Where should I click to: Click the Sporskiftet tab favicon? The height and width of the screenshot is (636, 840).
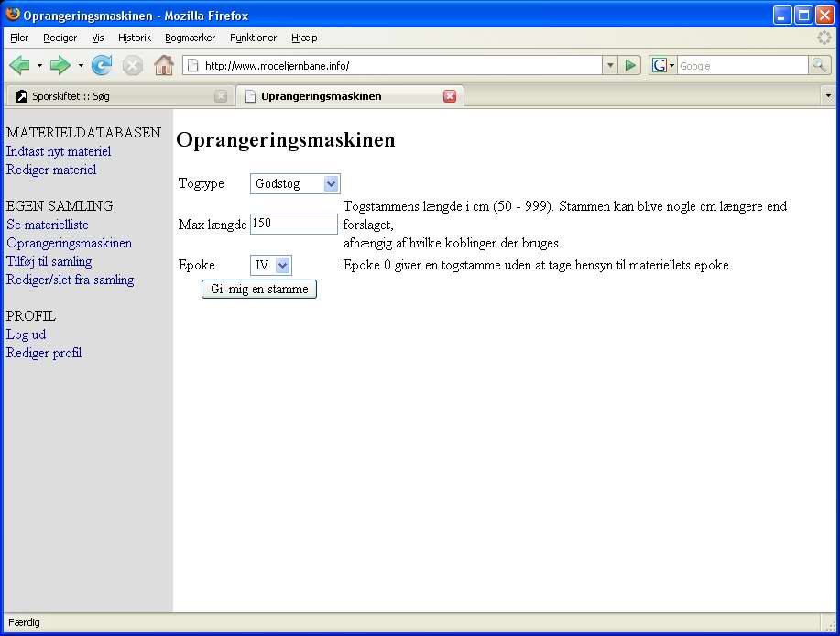21,96
